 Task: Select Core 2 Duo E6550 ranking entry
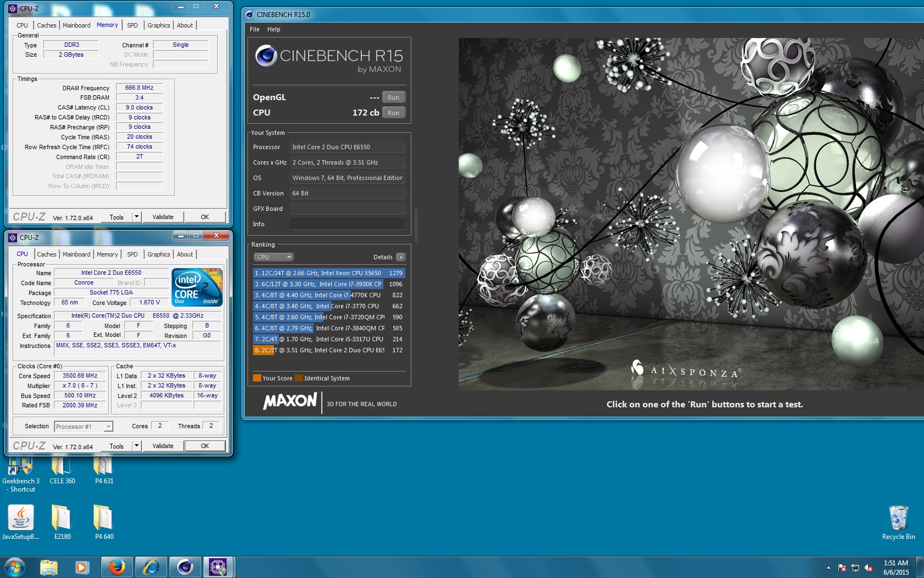coord(329,350)
